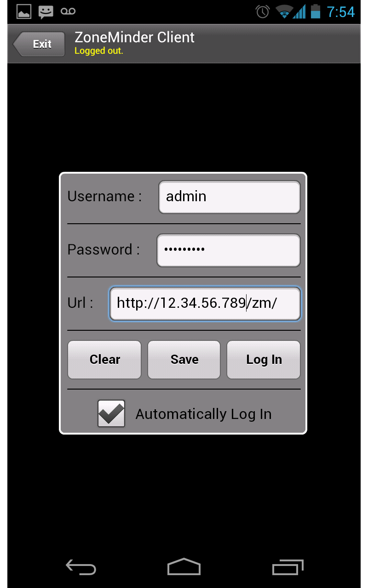Viewport: 368px width, 588px height.
Task: Click the Username input field
Action: [230, 197]
